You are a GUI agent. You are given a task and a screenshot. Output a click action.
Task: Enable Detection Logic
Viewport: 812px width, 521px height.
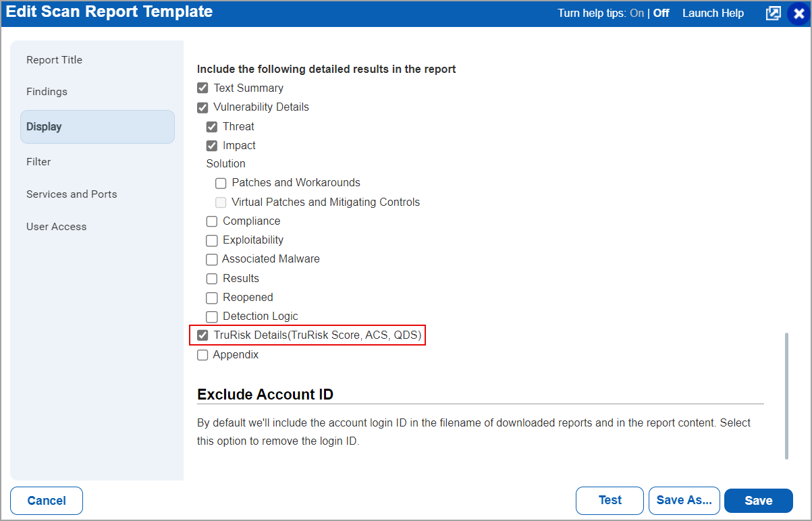tap(211, 316)
